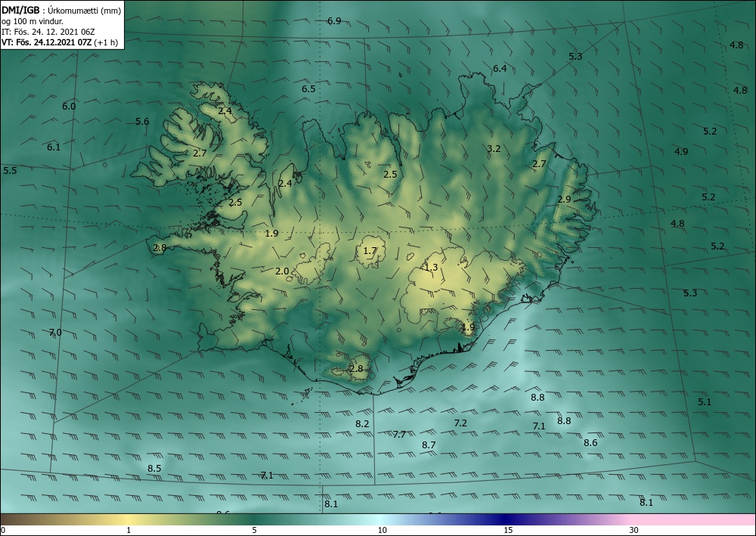Click the 8.2 value on the map
This screenshot has height=536, width=756.
coord(362,423)
